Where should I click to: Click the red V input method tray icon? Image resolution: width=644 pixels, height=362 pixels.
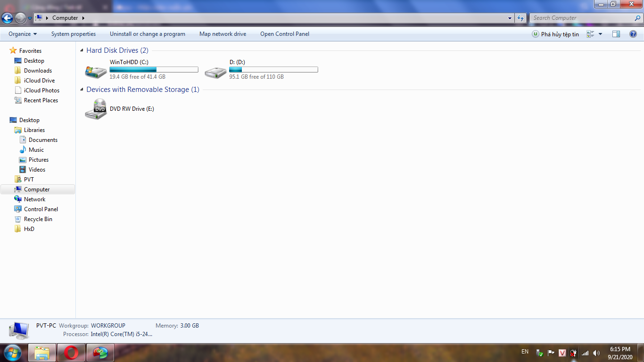(562, 353)
